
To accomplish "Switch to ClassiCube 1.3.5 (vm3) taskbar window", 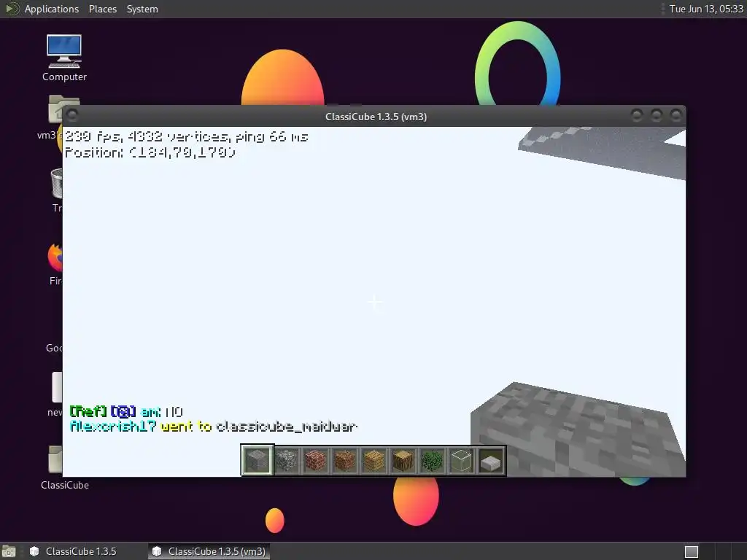I will [x=209, y=551].
